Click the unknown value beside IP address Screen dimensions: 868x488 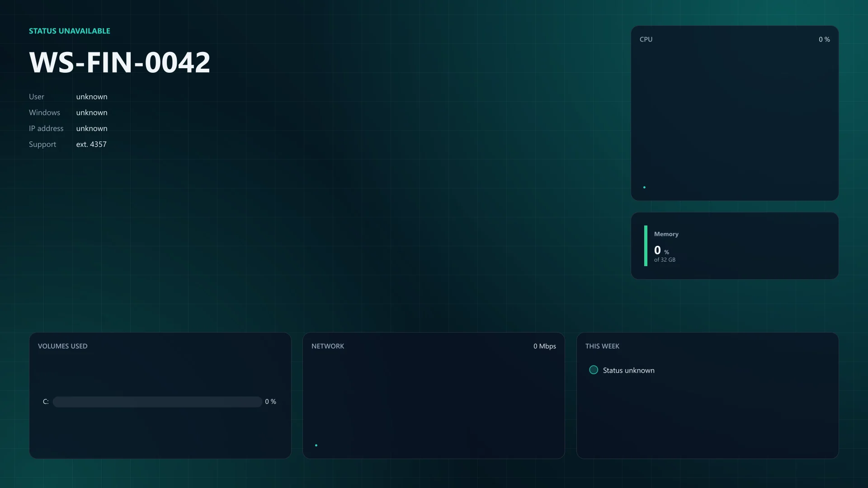point(92,128)
